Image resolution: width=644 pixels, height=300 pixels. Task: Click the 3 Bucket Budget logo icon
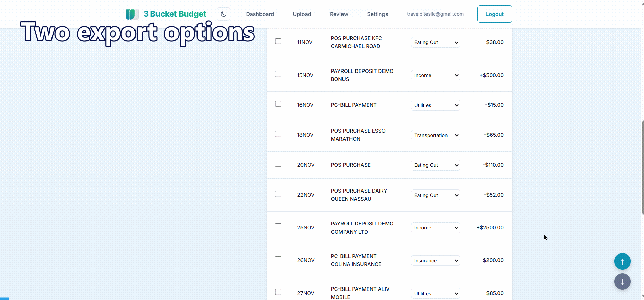[132, 14]
